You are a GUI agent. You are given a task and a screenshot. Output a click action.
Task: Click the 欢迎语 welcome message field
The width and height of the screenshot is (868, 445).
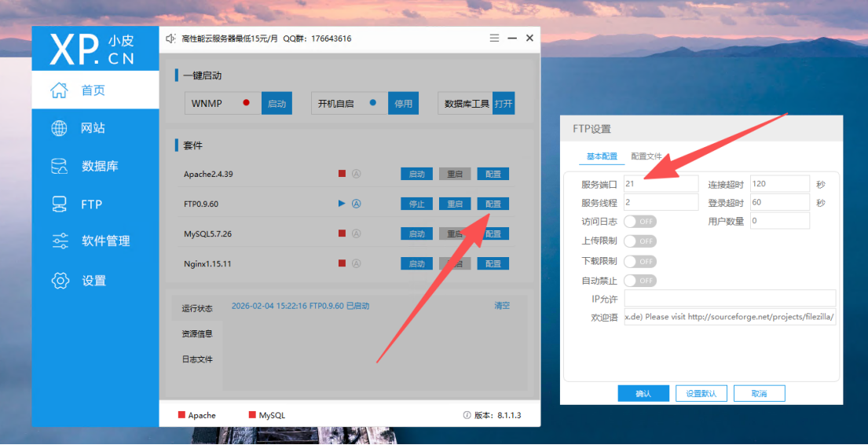pos(730,317)
